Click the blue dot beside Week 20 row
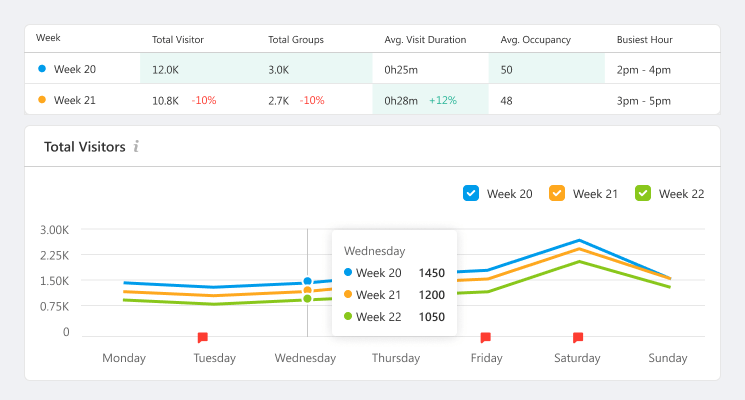 pos(41,69)
